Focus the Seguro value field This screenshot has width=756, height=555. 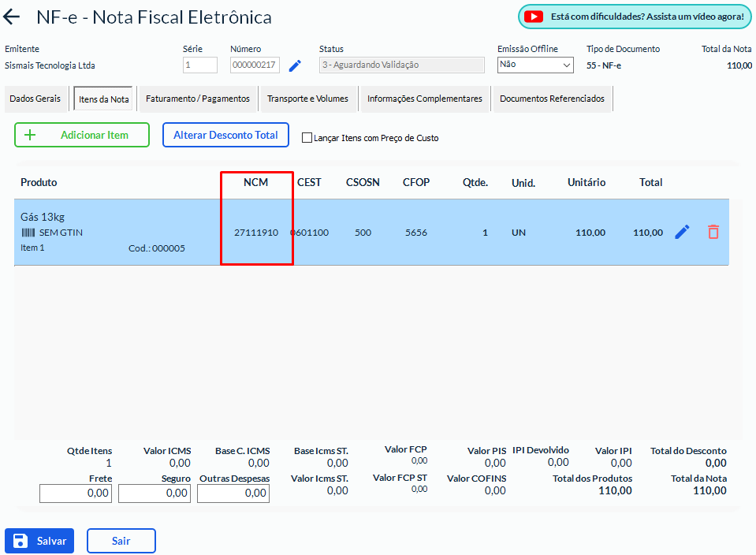pos(155,494)
